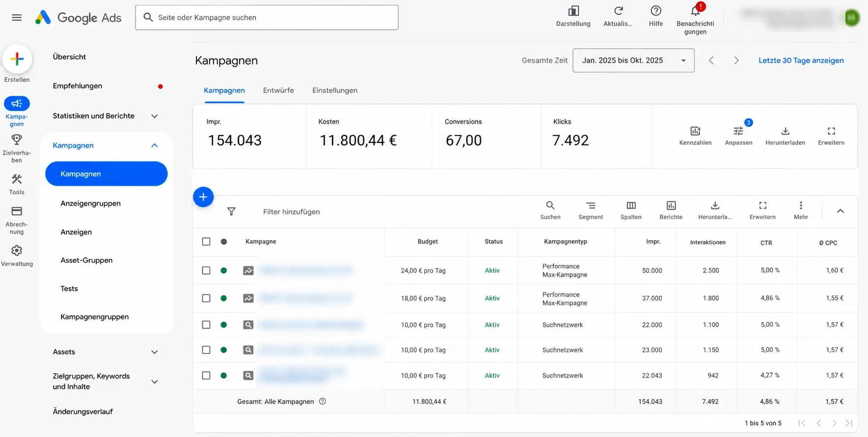Screen dimensions: 868x437
Task: Open the Verwaltung gear icon
Action: tap(17, 250)
